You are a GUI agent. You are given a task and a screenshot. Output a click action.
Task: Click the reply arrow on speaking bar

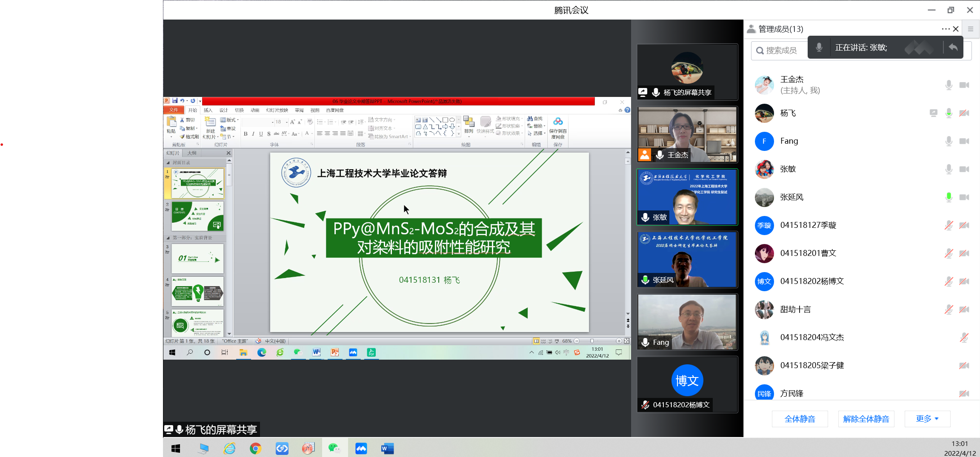(953, 47)
